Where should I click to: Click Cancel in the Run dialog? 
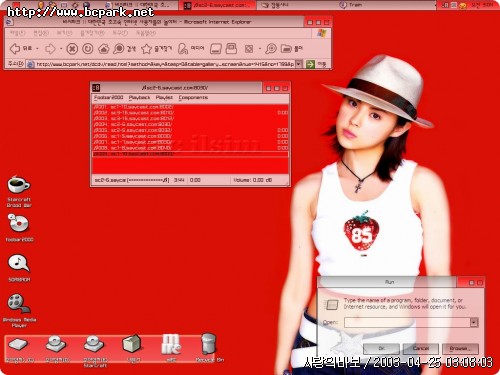coord(421,349)
